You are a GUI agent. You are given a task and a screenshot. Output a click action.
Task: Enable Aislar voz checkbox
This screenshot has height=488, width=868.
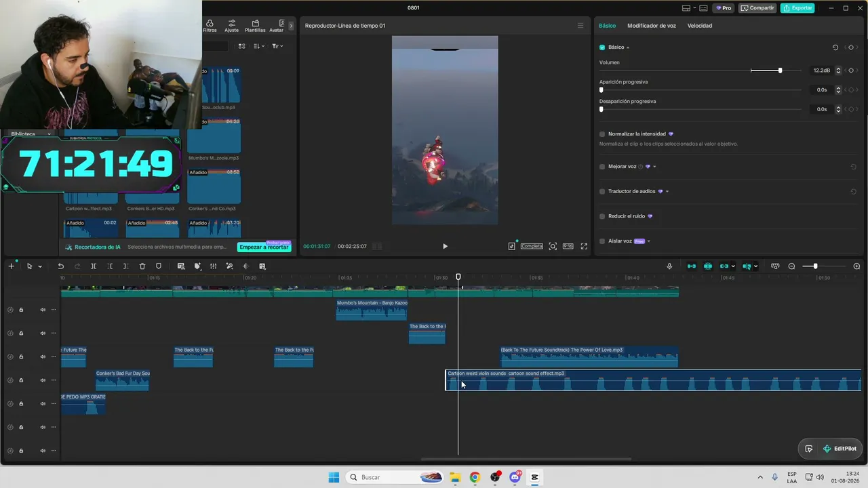(602, 241)
